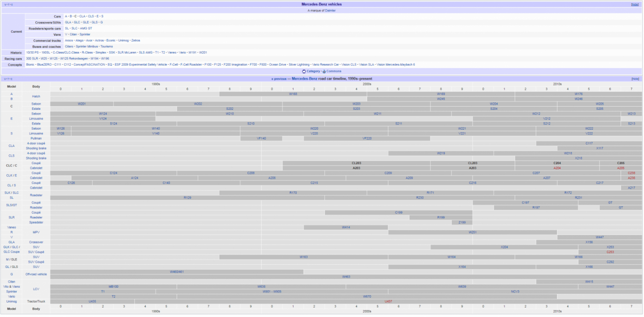Click the Commons logo icon
The height and width of the screenshot is (317, 644).
tap(324, 71)
